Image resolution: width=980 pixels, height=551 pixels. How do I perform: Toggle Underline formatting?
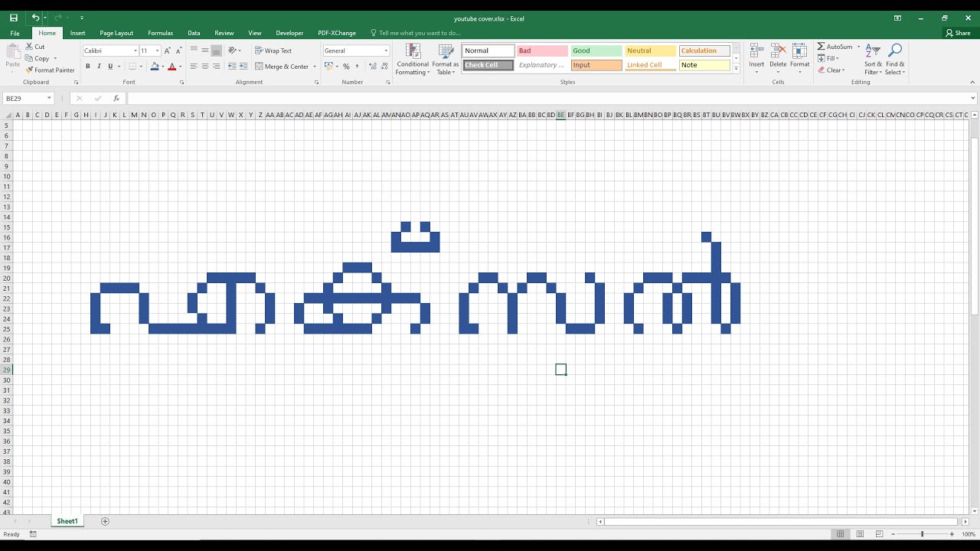[x=110, y=67]
